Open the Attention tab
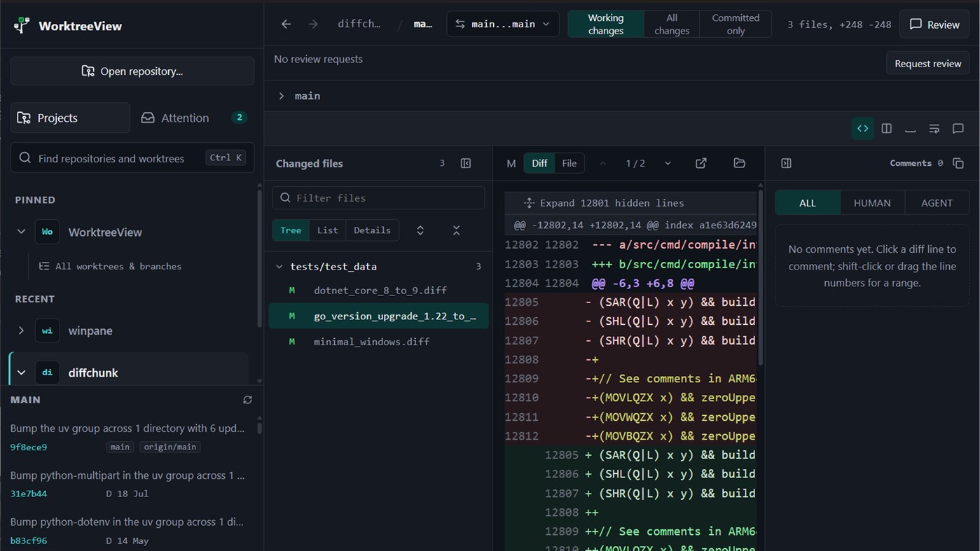980x551 pixels. [193, 118]
